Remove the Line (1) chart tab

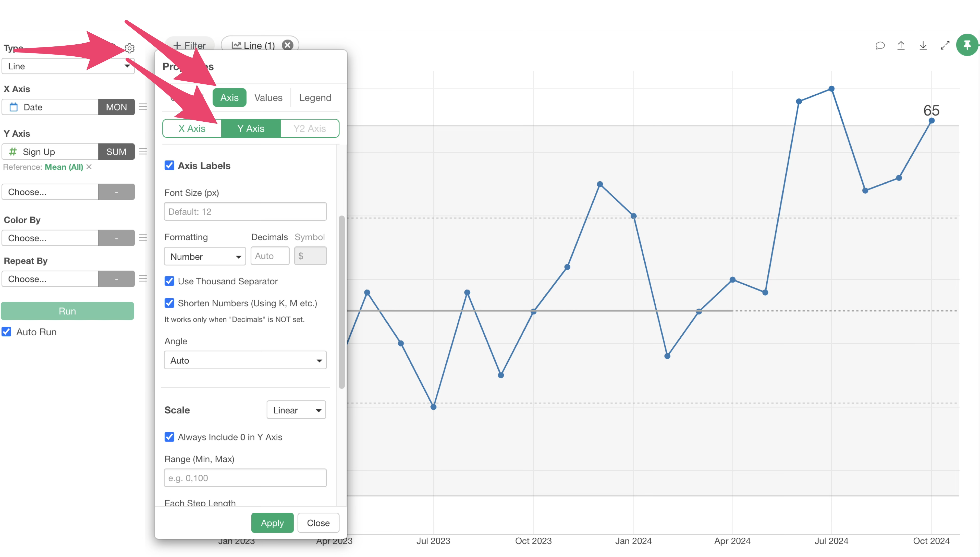click(287, 45)
